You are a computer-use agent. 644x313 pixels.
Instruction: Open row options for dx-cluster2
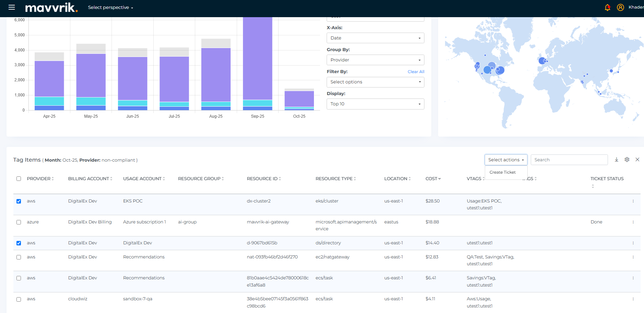click(633, 201)
